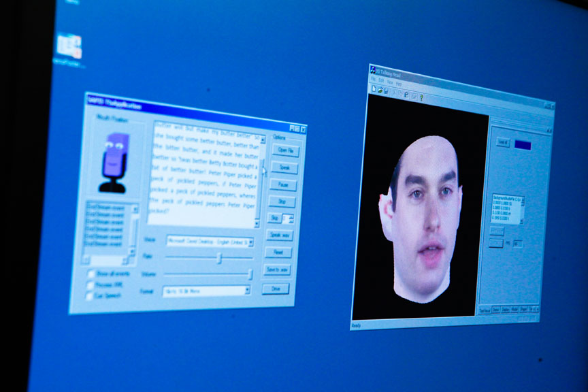588x392 pixels.
Task: Click the Skip count spinner arrows
Action: point(291,219)
